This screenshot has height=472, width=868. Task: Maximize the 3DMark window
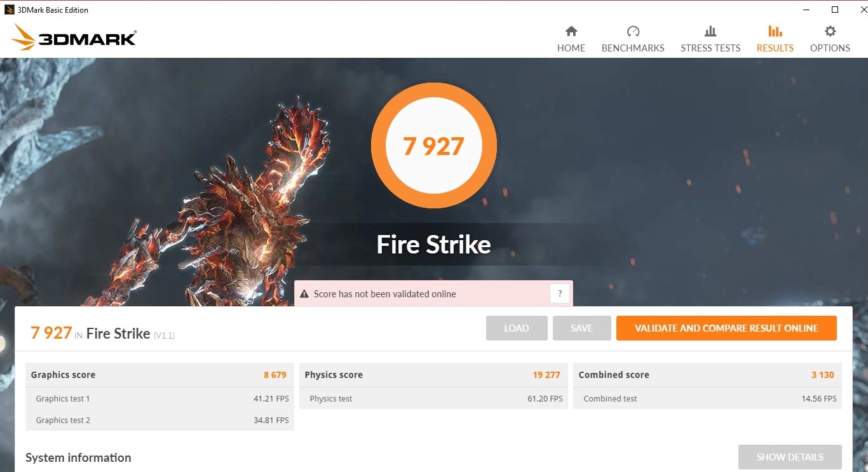(x=835, y=10)
